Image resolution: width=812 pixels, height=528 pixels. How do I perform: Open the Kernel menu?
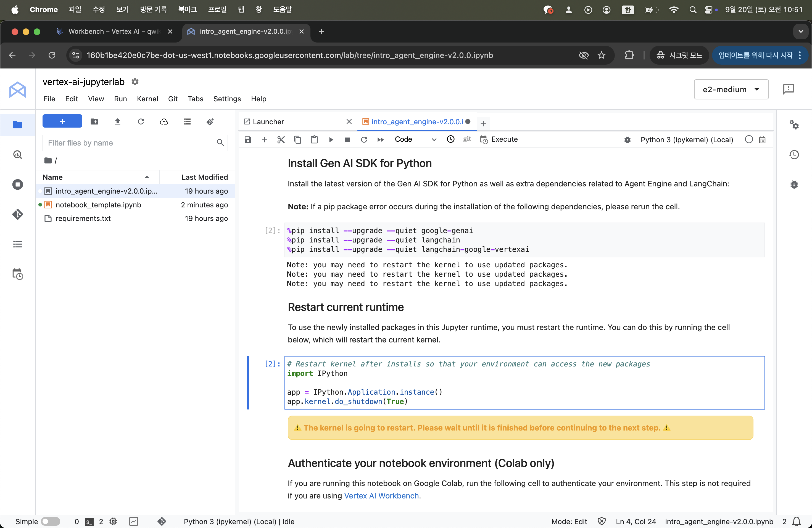pyautogui.click(x=147, y=99)
